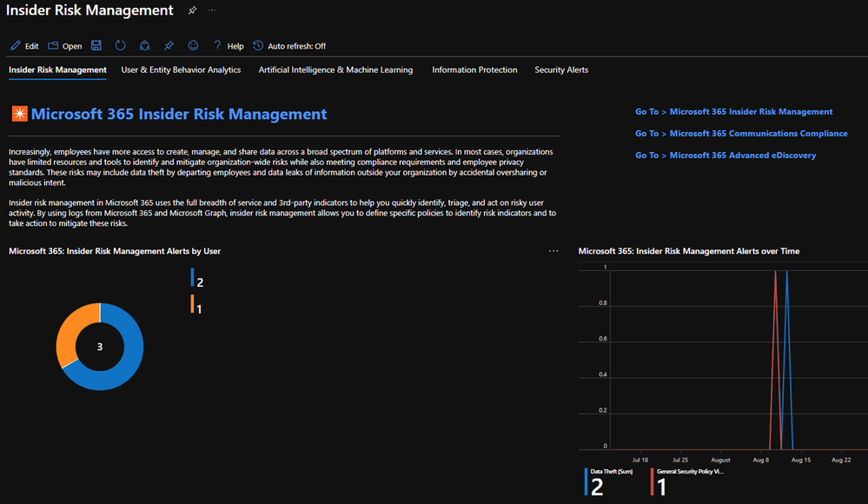This screenshot has width=868, height=504.
Task: Click the Open folder icon
Action: click(53, 46)
